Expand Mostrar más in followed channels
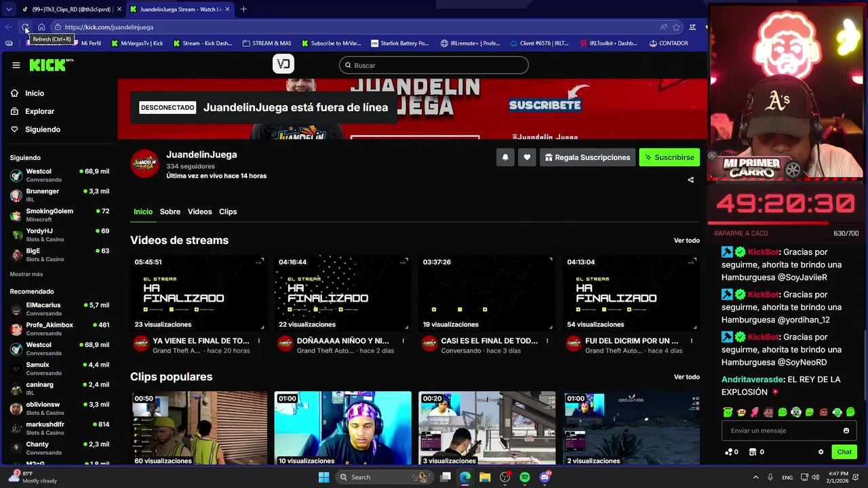The height and width of the screenshot is (488, 868). [x=26, y=274]
